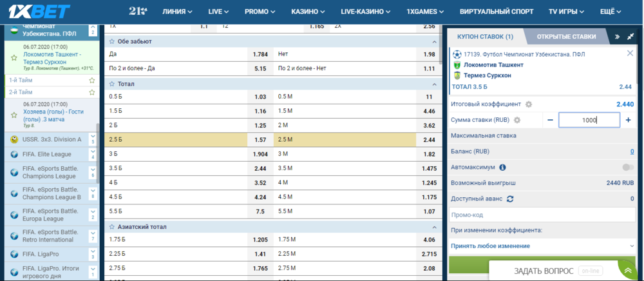Click ЗАДАТЬ ВОПРОС chat button
Viewport: 644px width, 281px height.
pos(544,271)
